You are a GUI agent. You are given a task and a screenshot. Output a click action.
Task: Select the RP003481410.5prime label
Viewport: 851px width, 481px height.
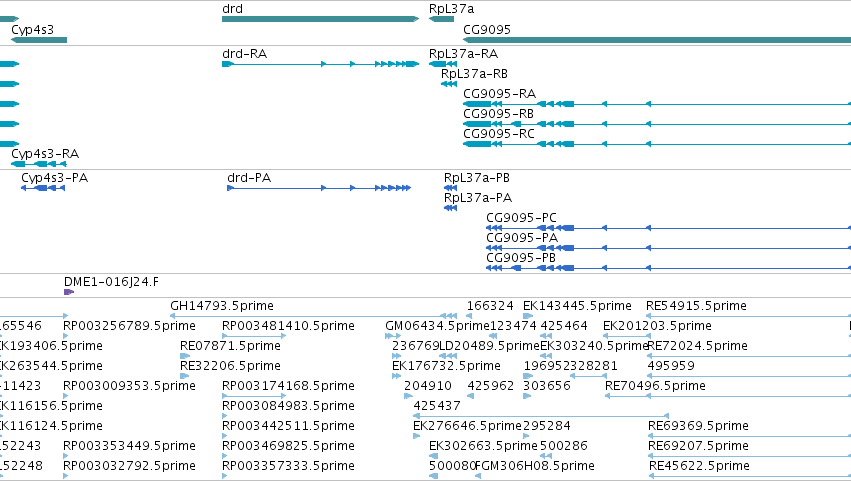(288, 326)
